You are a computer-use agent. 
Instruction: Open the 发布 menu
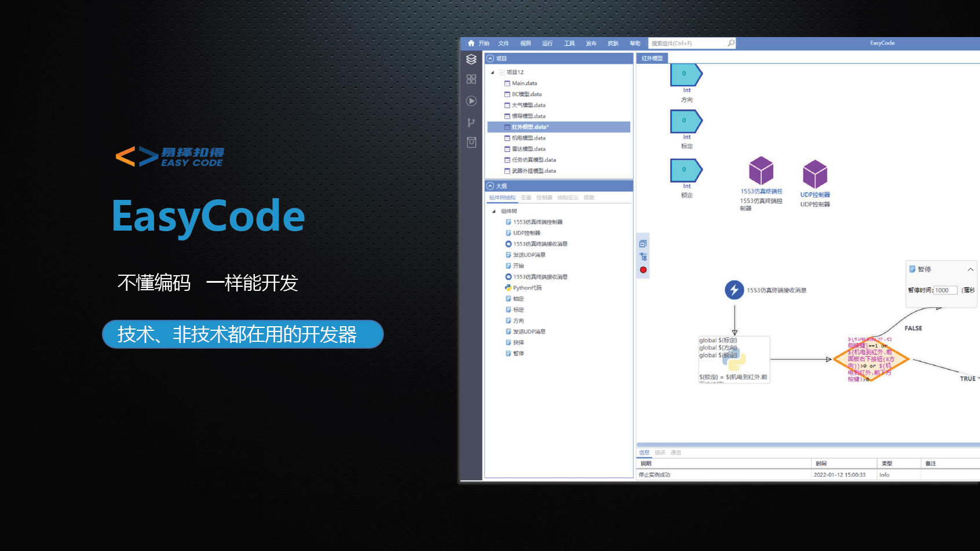[x=591, y=43]
